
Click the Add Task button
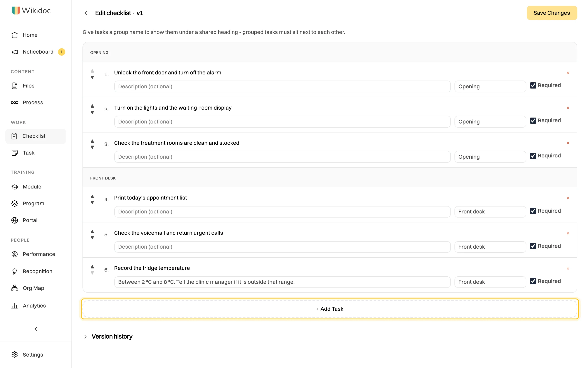pos(330,309)
